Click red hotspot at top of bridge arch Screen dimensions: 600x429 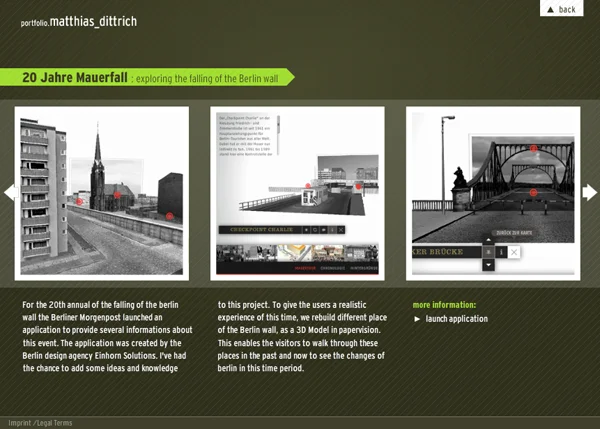(534, 149)
